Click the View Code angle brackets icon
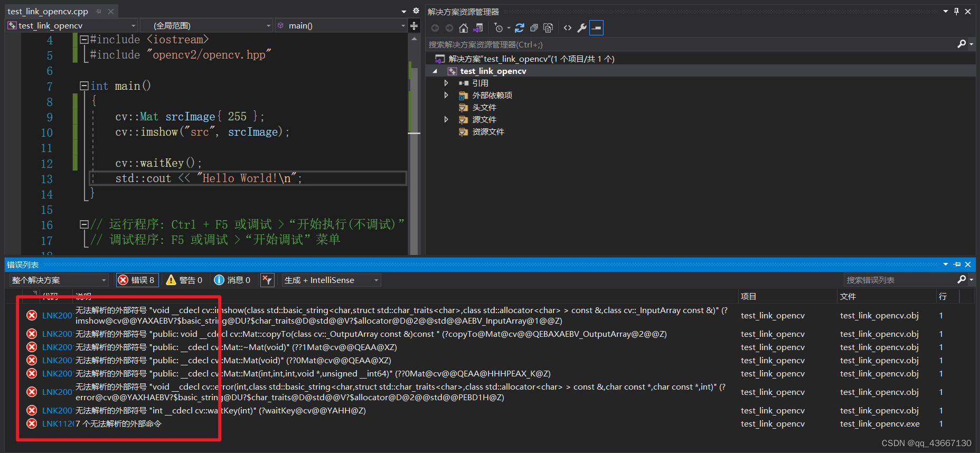Viewport: 980px width, 453px height. click(x=568, y=28)
